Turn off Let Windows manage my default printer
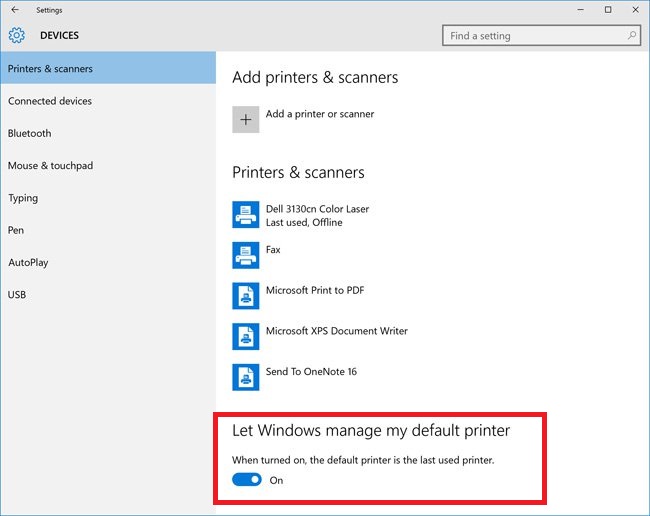The width and height of the screenshot is (650, 516). pos(247,480)
